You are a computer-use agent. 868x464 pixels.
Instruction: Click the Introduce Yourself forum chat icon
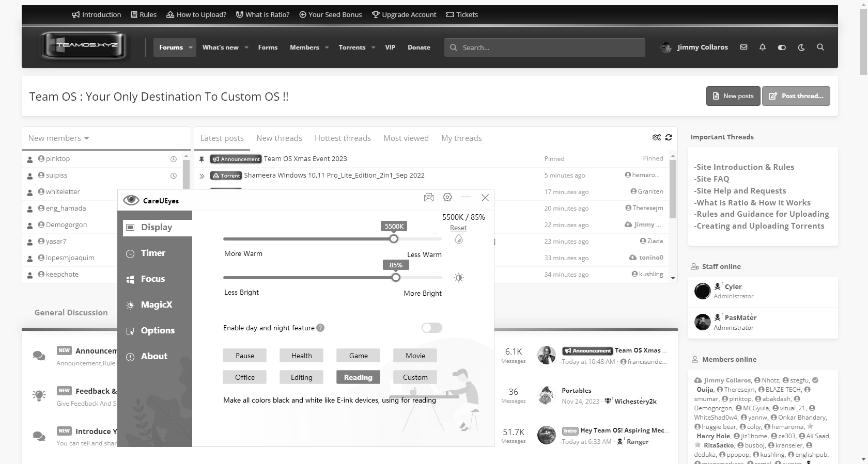pyautogui.click(x=39, y=436)
